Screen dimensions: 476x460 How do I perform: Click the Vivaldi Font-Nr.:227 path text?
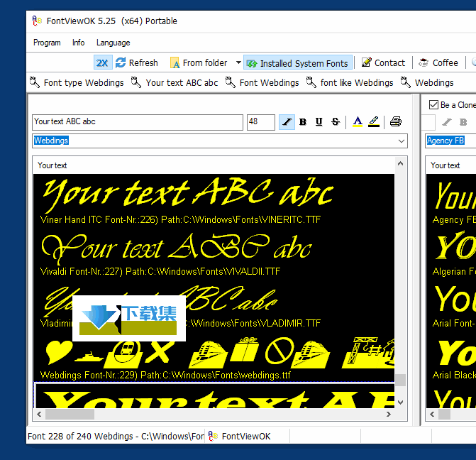pyautogui.click(x=160, y=271)
